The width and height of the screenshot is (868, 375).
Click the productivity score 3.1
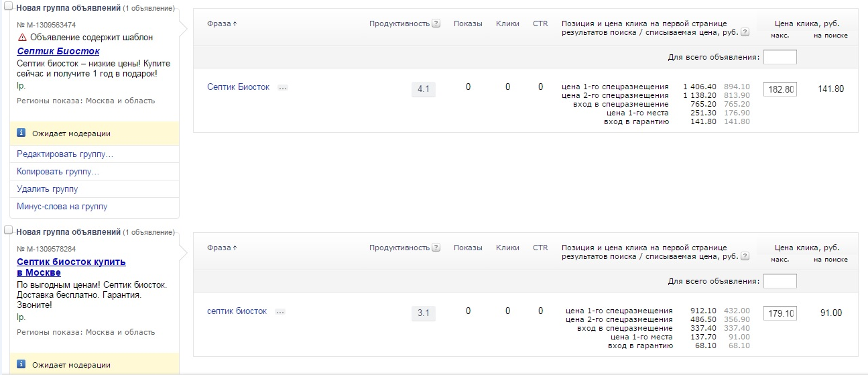click(x=424, y=313)
